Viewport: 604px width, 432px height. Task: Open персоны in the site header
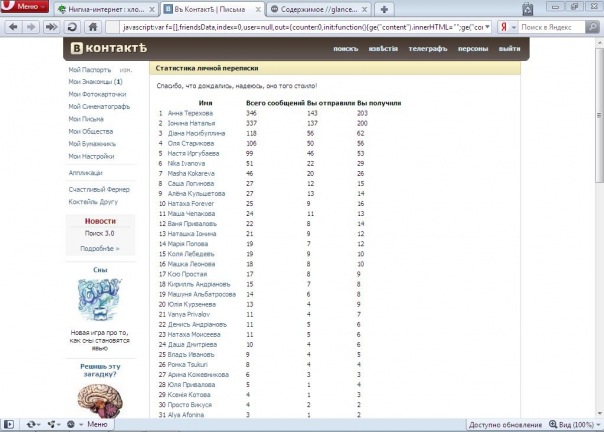point(473,49)
